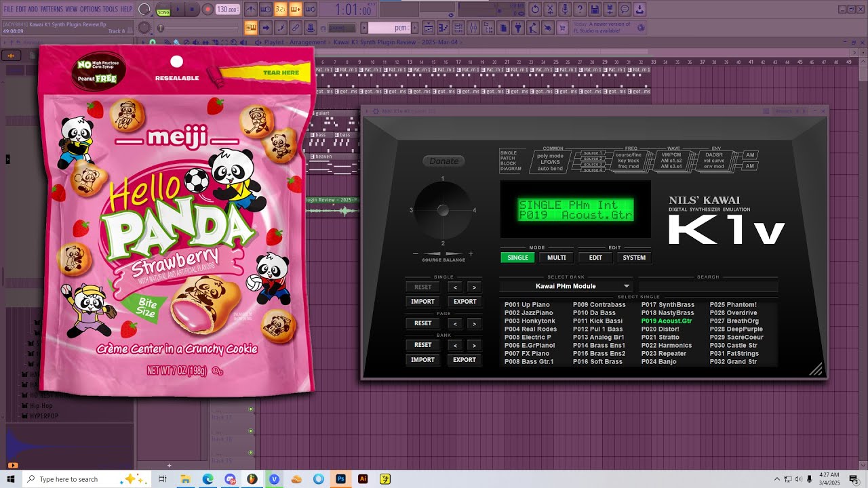The image size is (868, 488).
Task: Open the EDIT page in K1v
Action: 595,258
